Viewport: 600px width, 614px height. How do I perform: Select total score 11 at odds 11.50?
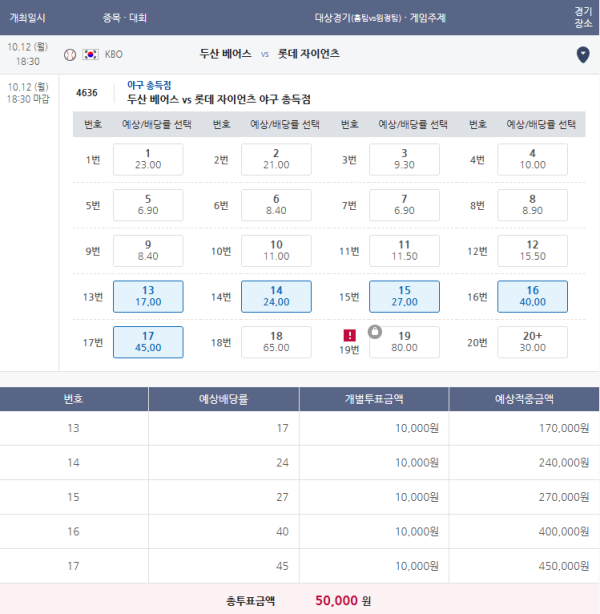point(404,251)
